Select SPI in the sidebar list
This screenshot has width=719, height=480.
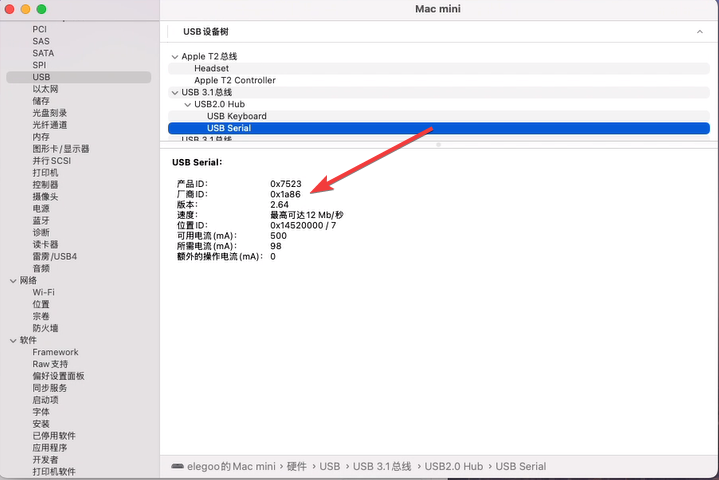click(39, 65)
